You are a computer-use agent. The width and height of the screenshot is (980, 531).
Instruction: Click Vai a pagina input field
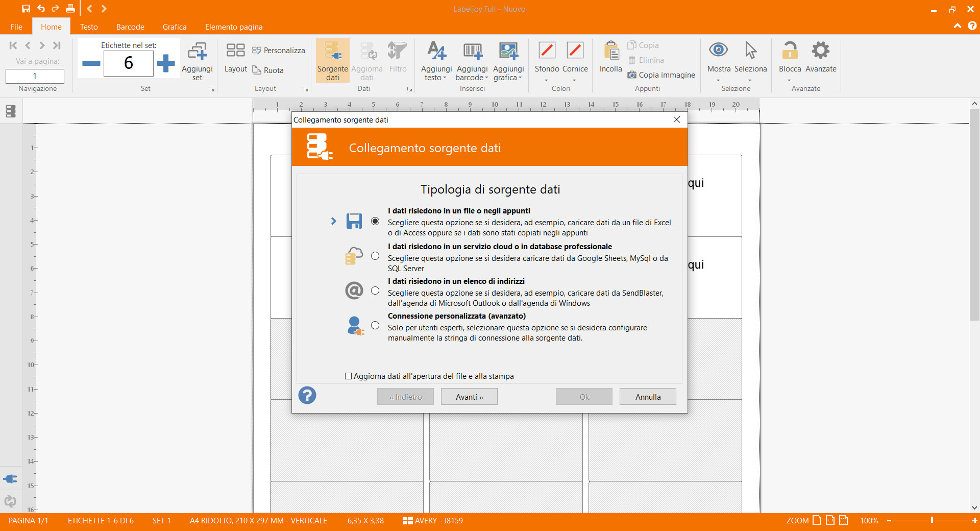coord(35,76)
